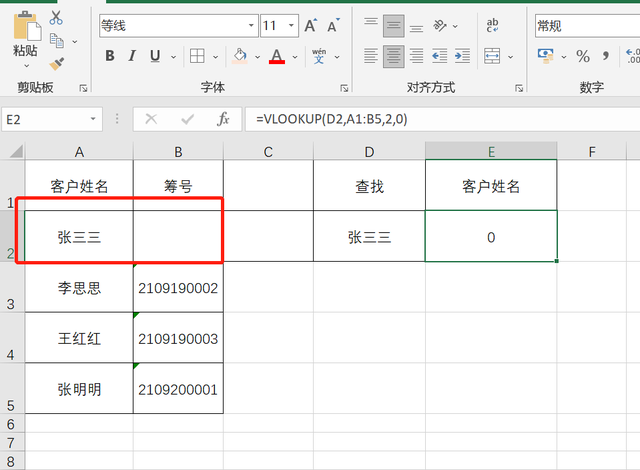640x470 pixels.
Task: Click merge and center icon
Action: click(x=492, y=56)
